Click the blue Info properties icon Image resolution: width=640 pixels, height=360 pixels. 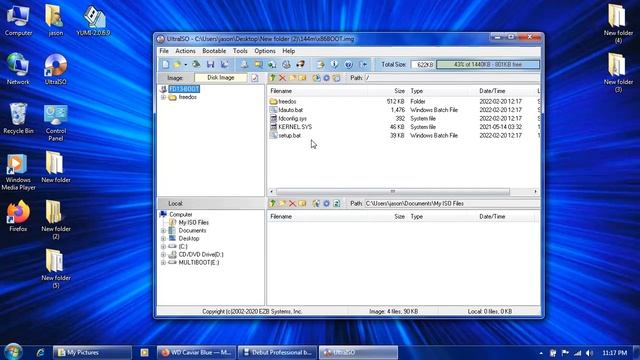point(334,64)
